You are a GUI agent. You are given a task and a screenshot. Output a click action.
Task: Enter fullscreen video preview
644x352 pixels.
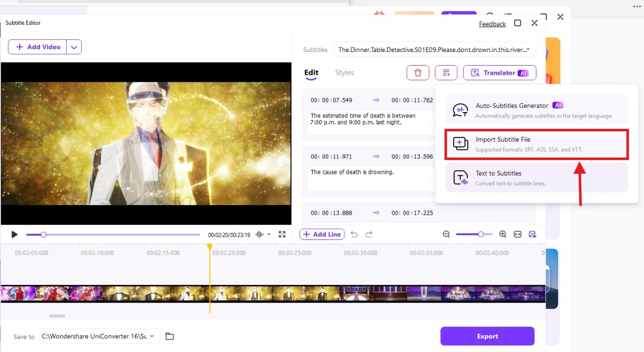pos(282,234)
